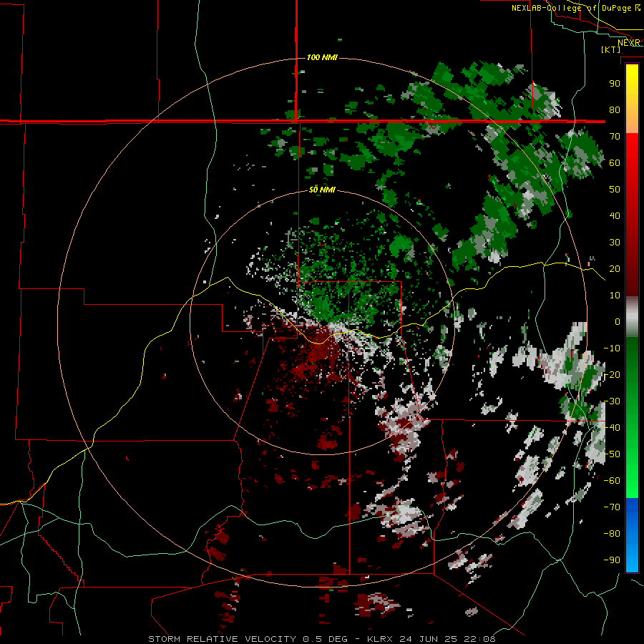Select the positive 80 scale label
Image resolution: width=644 pixels, height=644 pixels.
615,109
